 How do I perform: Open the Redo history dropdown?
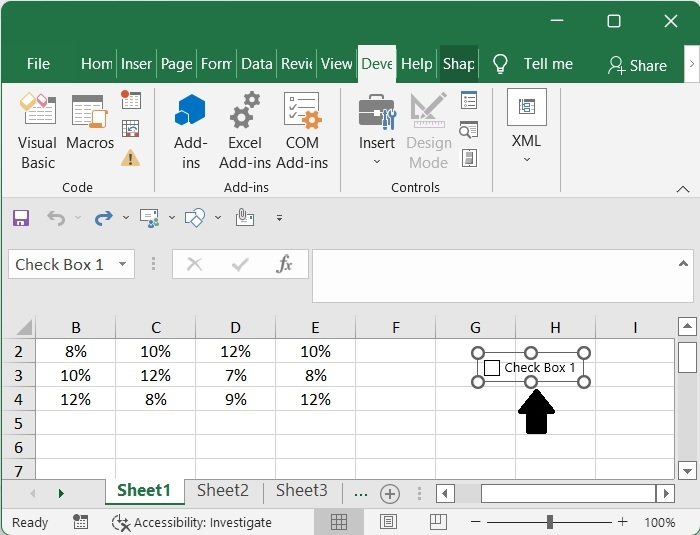(x=126, y=217)
